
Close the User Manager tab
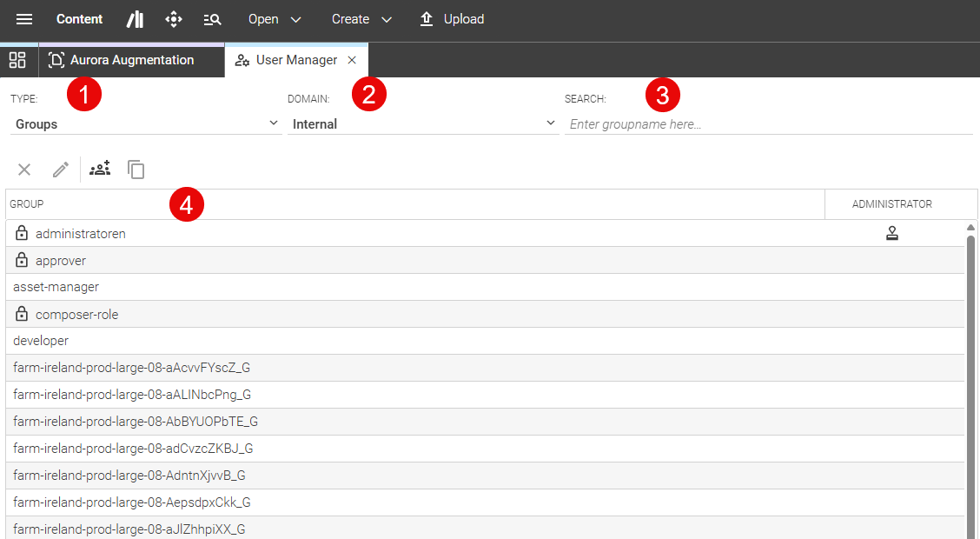(352, 60)
